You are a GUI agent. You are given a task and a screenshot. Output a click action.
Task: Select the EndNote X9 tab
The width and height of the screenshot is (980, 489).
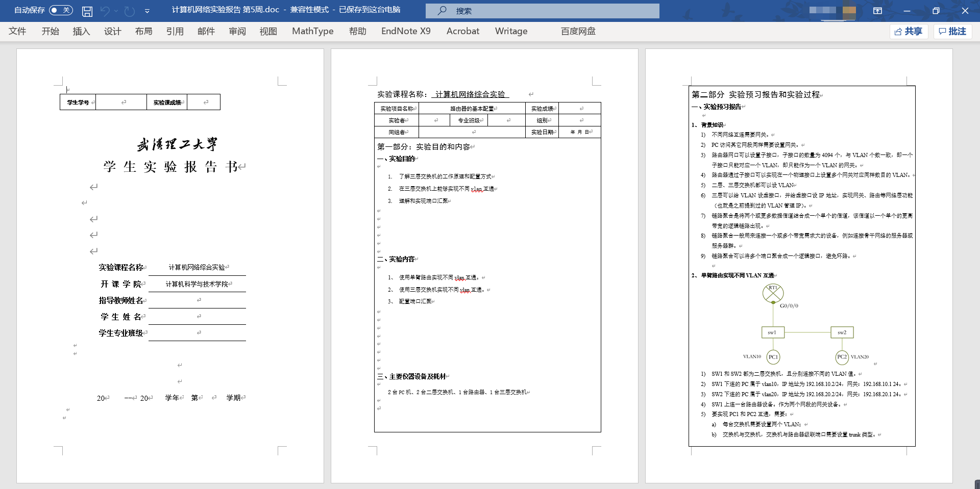point(406,31)
